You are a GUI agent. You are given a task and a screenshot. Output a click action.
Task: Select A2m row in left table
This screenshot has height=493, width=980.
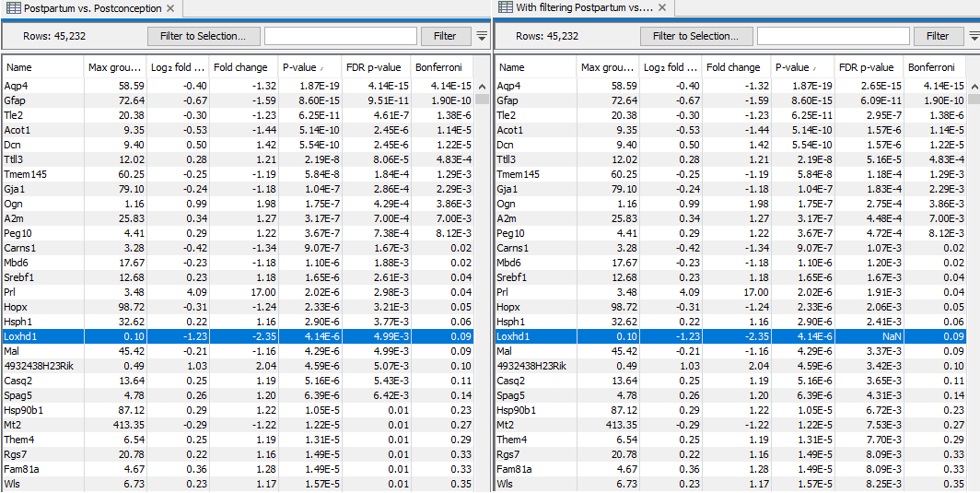(x=239, y=218)
